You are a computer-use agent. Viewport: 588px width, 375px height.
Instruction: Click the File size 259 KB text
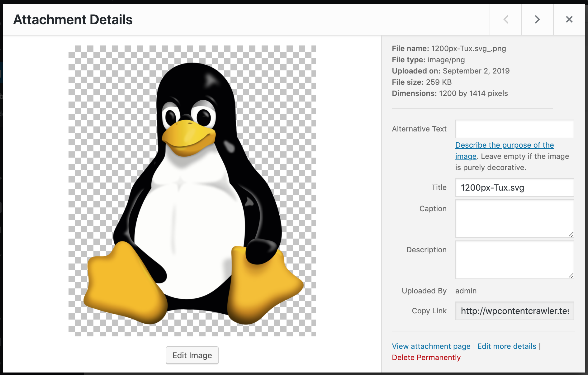click(x=422, y=82)
